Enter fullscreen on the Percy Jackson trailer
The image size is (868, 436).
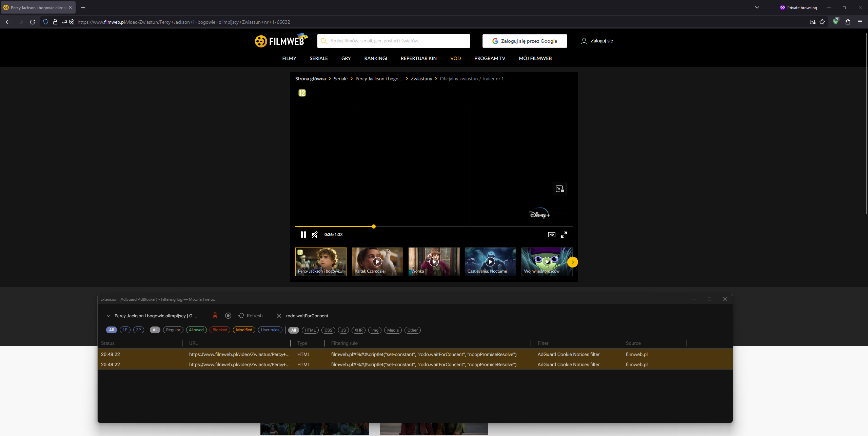pos(564,234)
